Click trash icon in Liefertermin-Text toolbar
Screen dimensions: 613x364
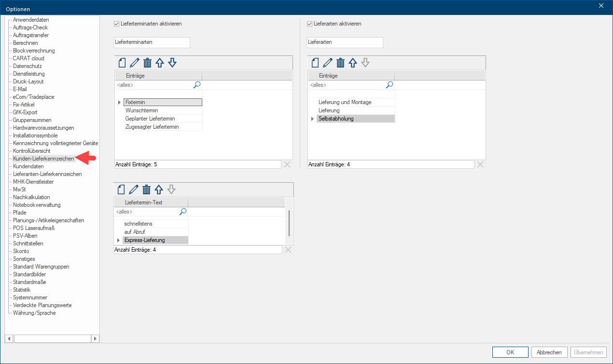click(147, 189)
